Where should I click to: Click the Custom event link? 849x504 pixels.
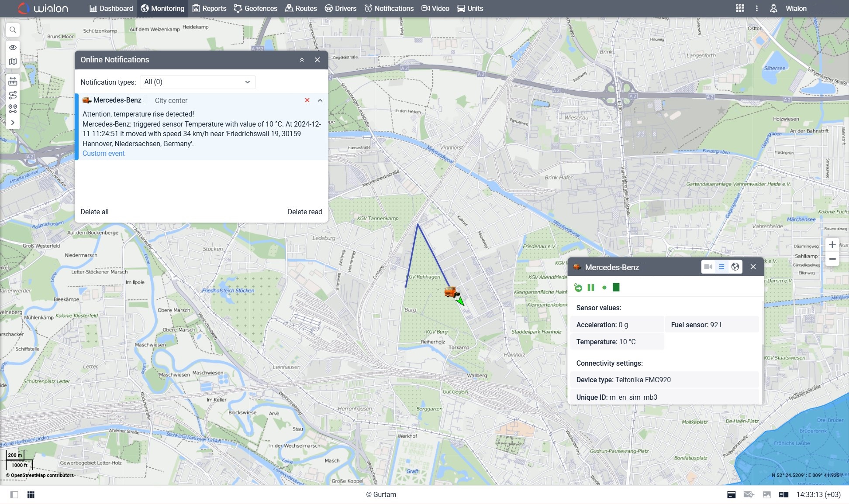coord(103,153)
